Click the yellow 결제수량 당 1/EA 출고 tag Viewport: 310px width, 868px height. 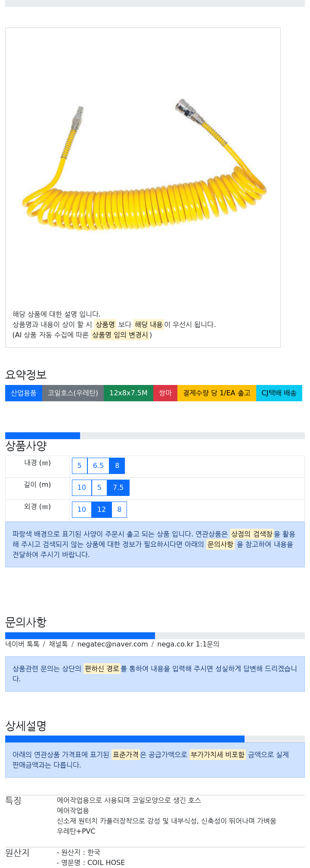pyautogui.click(x=217, y=393)
